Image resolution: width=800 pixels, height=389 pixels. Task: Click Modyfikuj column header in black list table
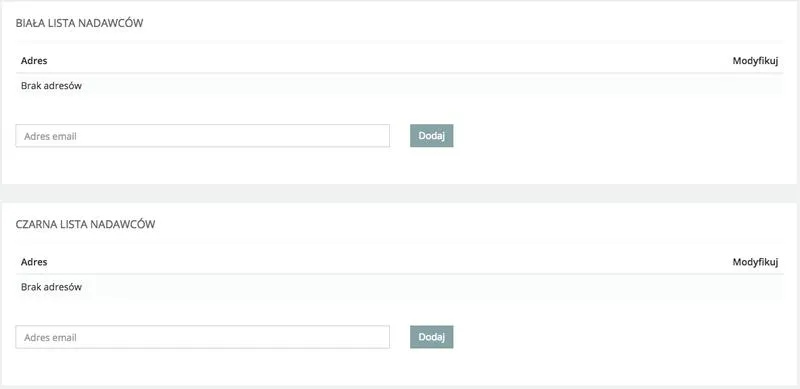[755, 262]
